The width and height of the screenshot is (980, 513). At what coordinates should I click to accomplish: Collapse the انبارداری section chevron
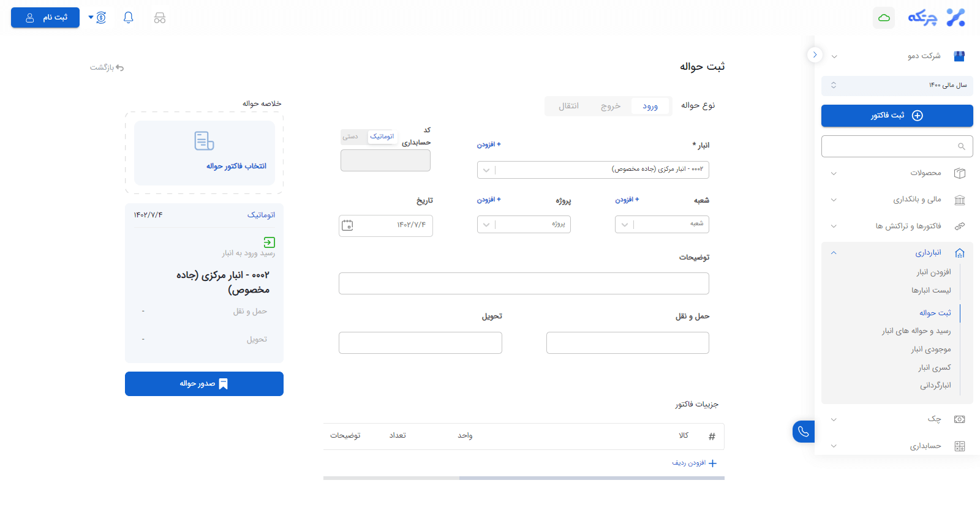834,253
